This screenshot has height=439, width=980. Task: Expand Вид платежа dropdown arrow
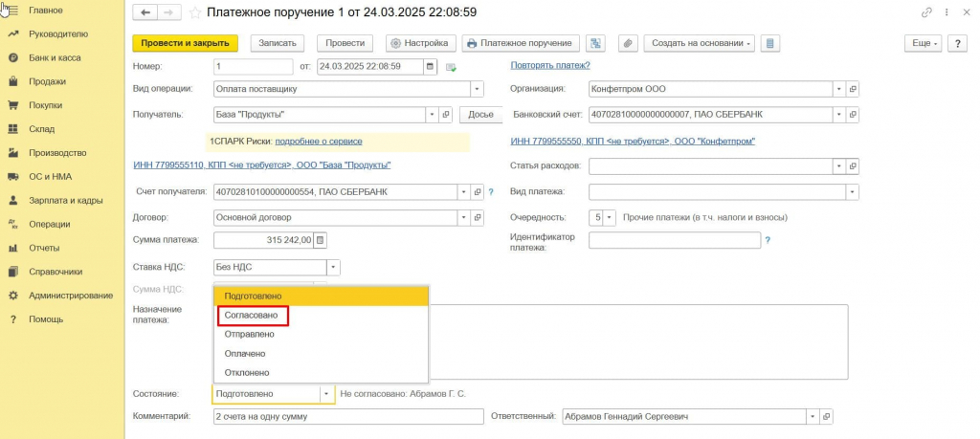pyautogui.click(x=853, y=191)
